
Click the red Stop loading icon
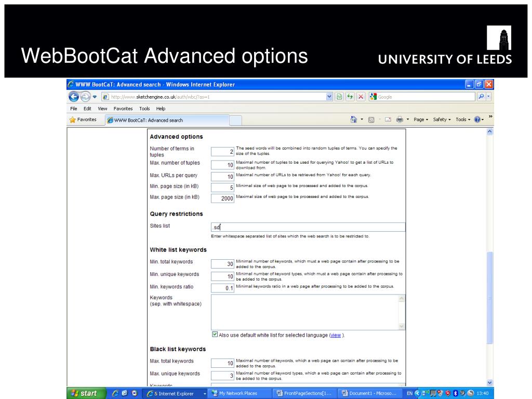361,97
